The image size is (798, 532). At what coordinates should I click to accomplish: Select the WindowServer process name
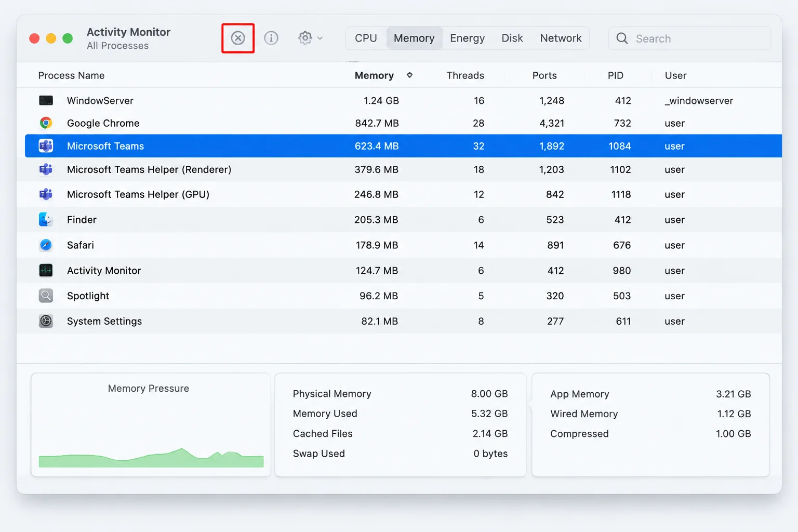100,101
